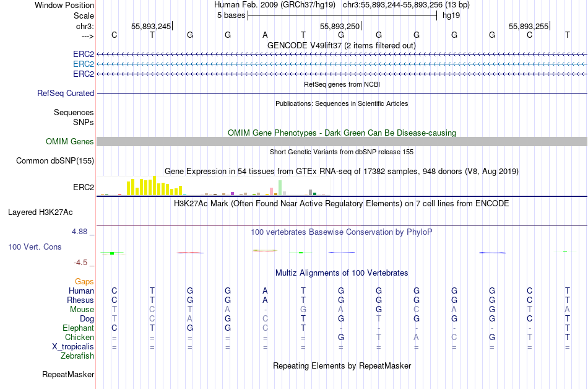Click the chr3: ruler label
588x389 pixels.
[x=85, y=26]
